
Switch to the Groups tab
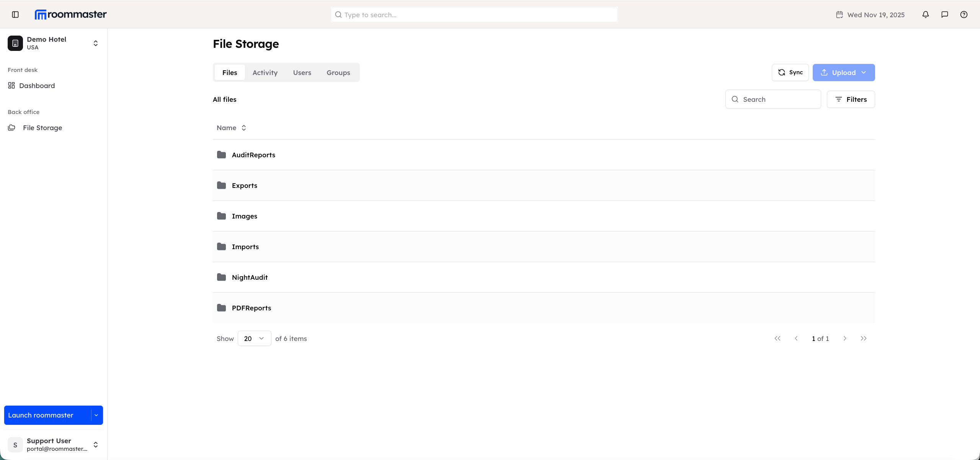[338, 72]
